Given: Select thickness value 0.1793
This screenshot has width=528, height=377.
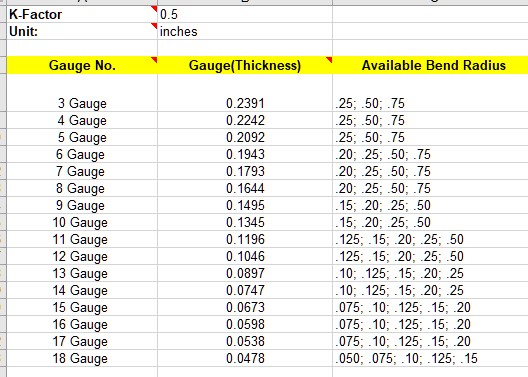Looking at the screenshot, I should (245, 171).
